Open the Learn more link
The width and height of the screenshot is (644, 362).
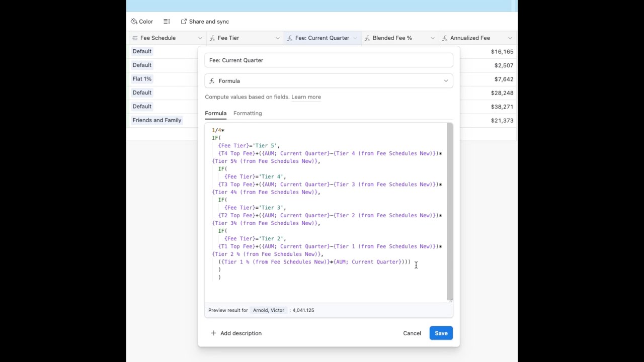[306, 97]
